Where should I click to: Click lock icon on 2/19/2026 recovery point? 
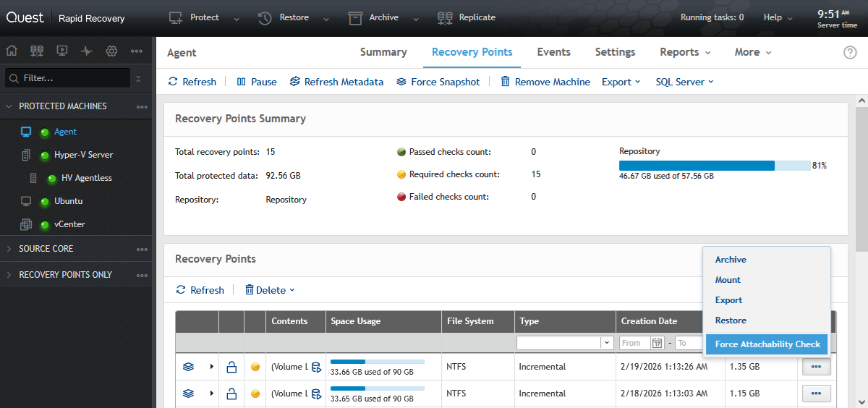[x=231, y=367]
